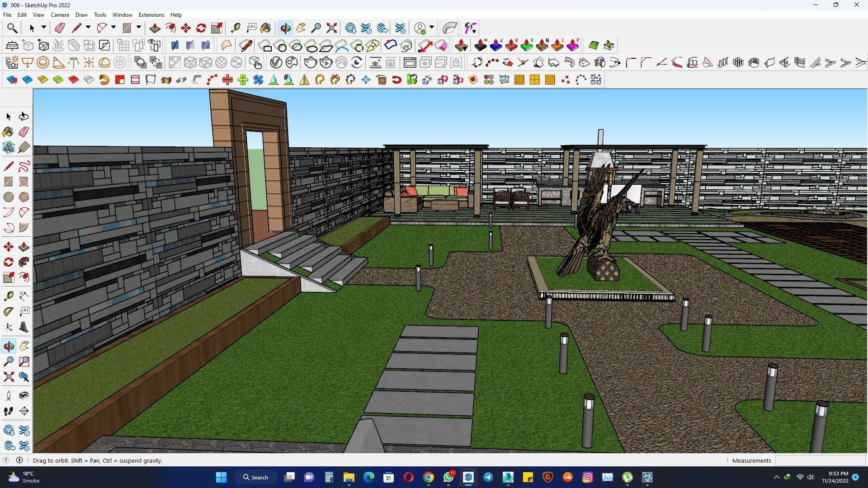Activate the Zoom Extents tool
868x488 pixels.
(331, 28)
